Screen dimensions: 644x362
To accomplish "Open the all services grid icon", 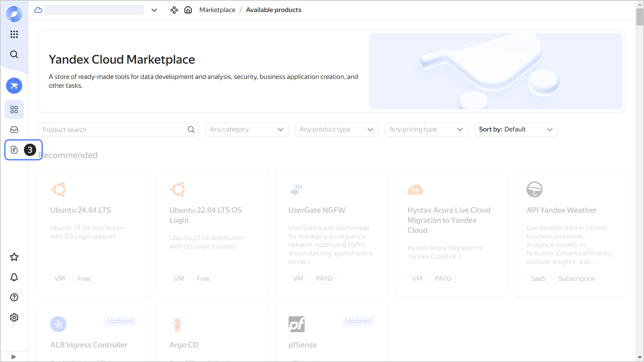I will coord(14,34).
